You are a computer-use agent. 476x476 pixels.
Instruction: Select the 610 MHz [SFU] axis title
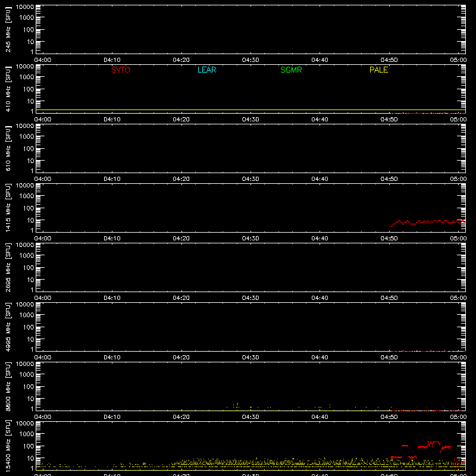(x=8, y=148)
